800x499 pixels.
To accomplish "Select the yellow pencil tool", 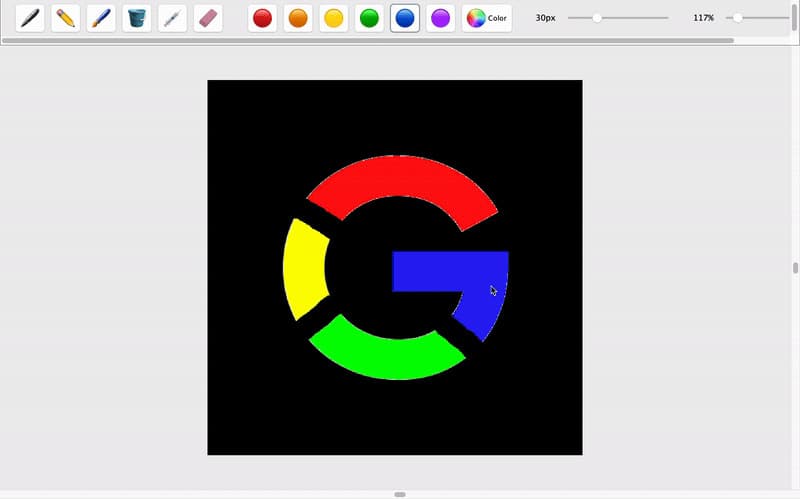I will (66, 18).
